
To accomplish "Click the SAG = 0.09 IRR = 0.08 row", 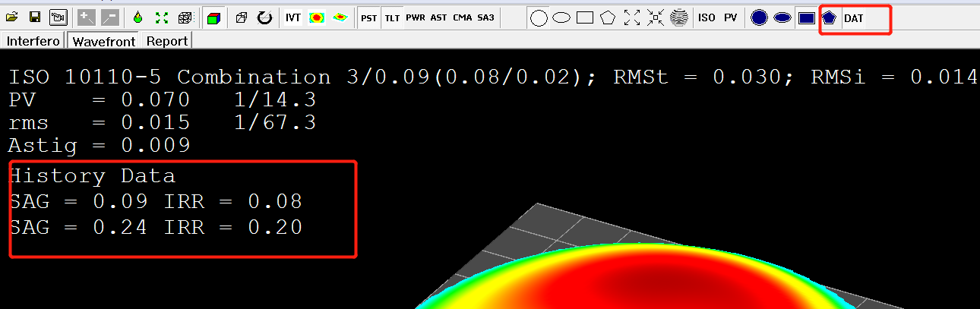I will (x=155, y=201).
